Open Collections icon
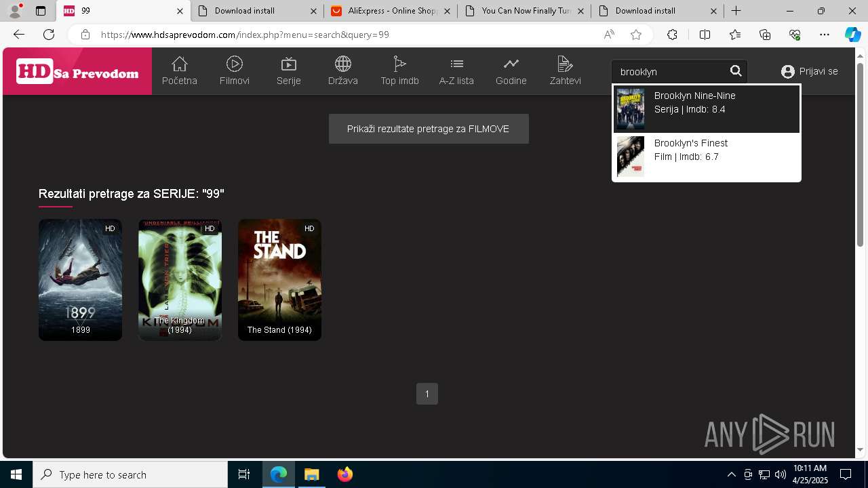 [x=765, y=35]
